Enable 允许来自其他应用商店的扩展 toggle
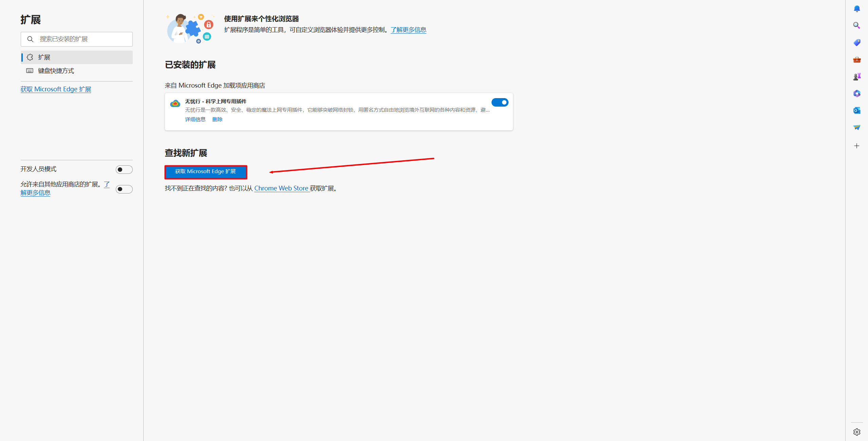 (x=124, y=189)
